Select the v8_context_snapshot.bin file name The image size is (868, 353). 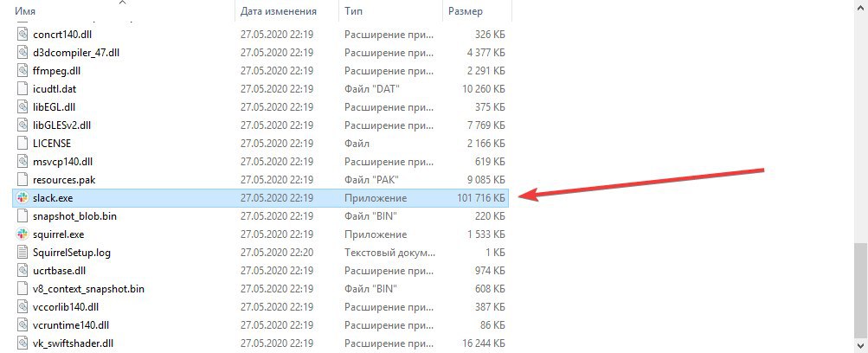[x=88, y=289]
